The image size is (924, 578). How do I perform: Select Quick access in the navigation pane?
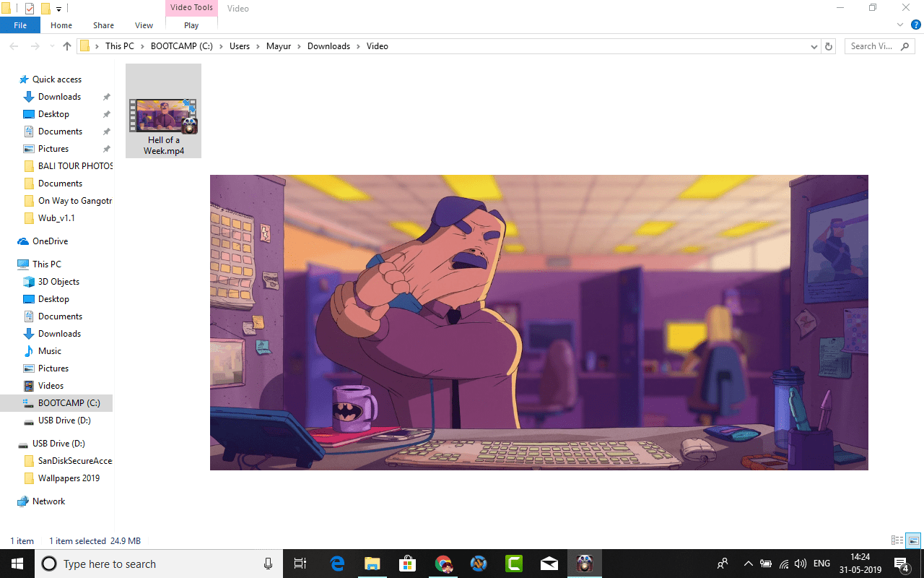coord(57,79)
